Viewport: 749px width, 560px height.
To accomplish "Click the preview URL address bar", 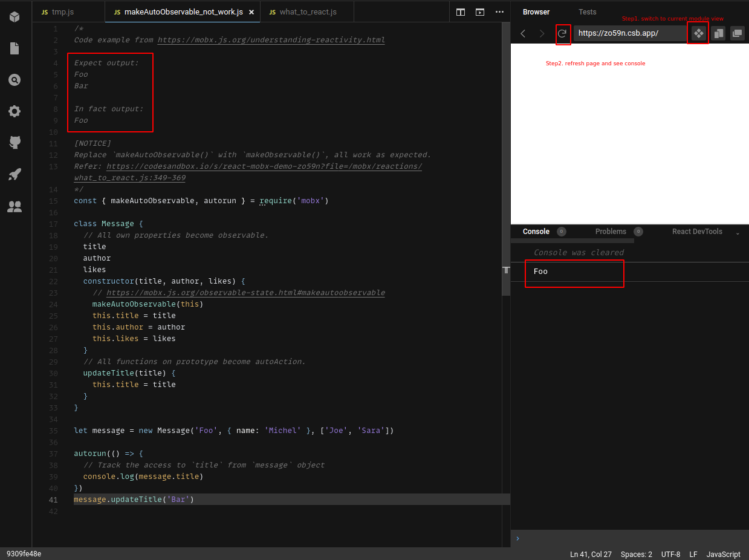I will pyautogui.click(x=630, y=33).
